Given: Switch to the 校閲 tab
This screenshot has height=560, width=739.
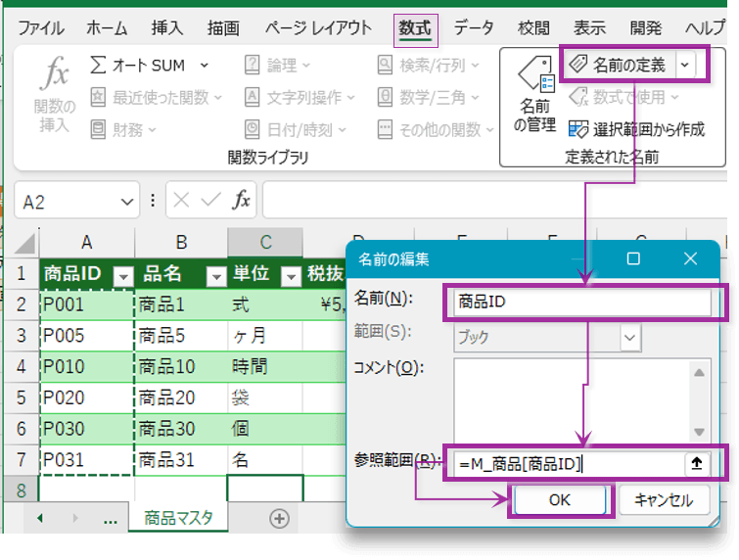Looking at the screenshot, I should click(x=533, y=28).
